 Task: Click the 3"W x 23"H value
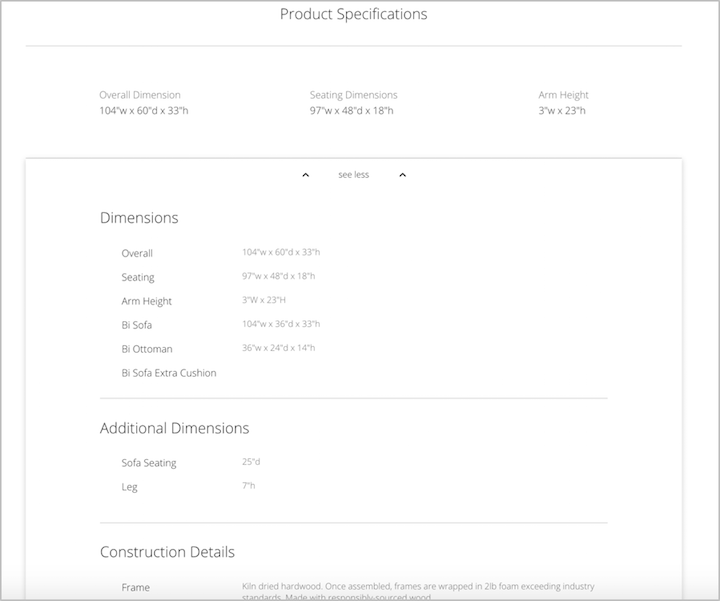point(264,300)
